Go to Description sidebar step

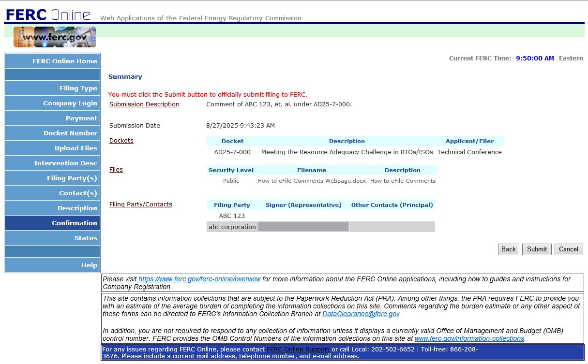click(x=52, y=208)
